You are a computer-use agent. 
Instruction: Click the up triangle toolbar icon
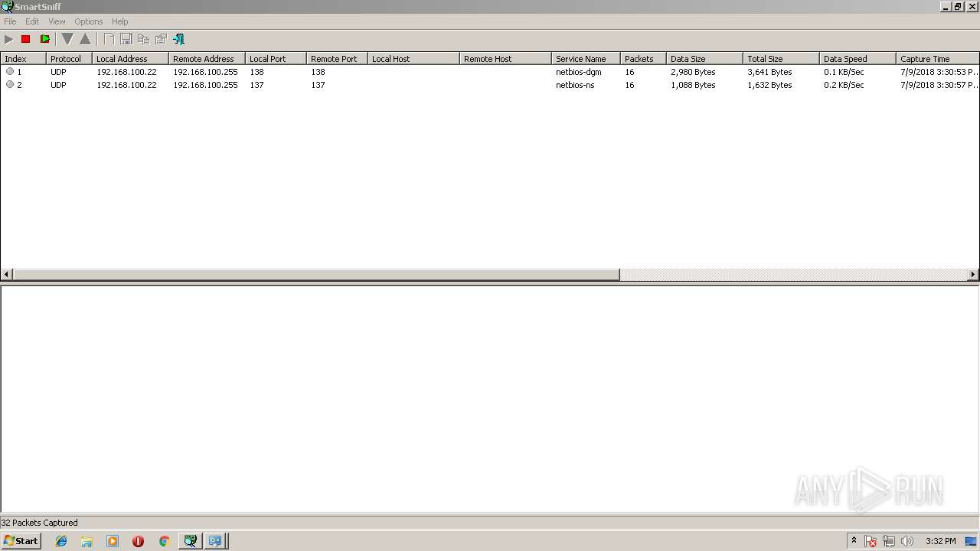pos(85,39)
